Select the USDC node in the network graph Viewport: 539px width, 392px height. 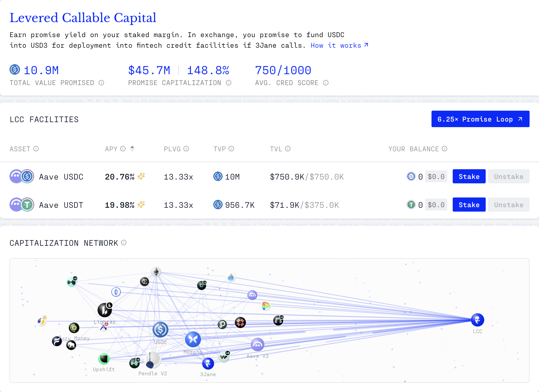160,330
